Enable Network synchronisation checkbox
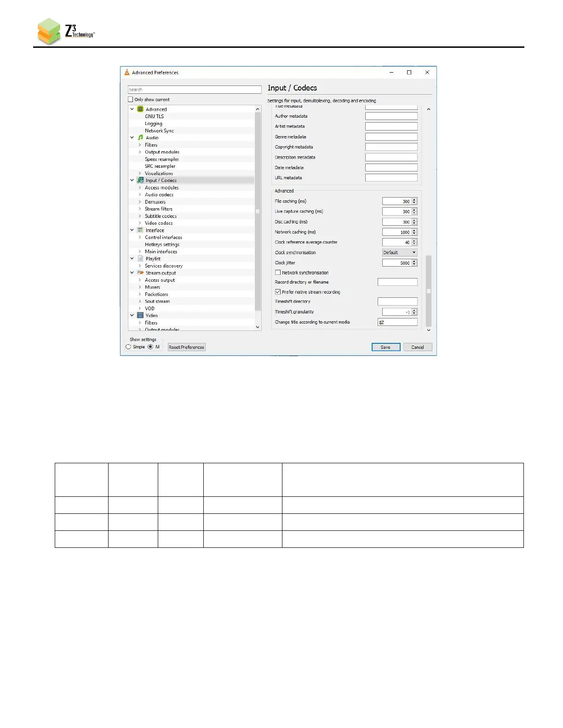563x728 pixels. (278, 273)
